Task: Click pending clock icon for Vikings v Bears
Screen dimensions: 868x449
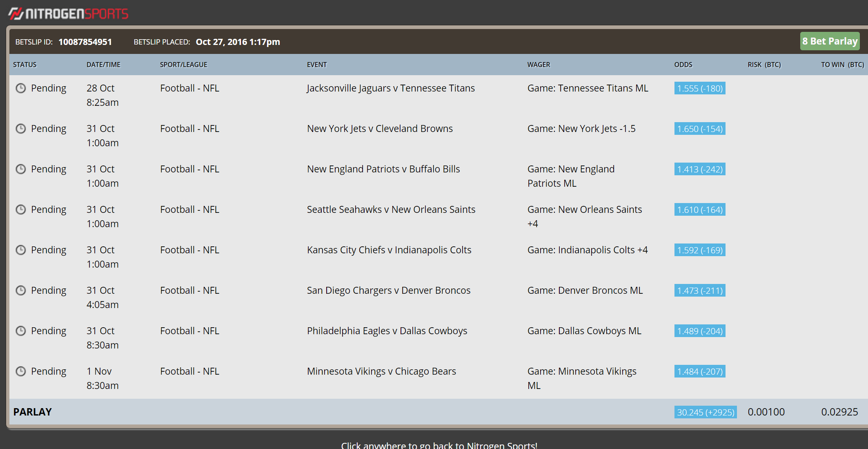Action: pyautogui.click(x=21, y=371)
